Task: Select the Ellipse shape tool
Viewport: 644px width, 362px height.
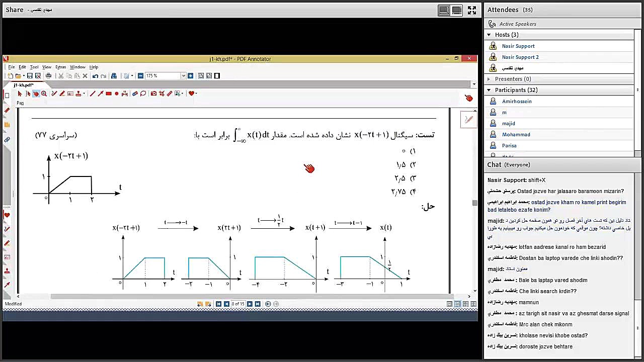Action: click(x=117, y=94)
